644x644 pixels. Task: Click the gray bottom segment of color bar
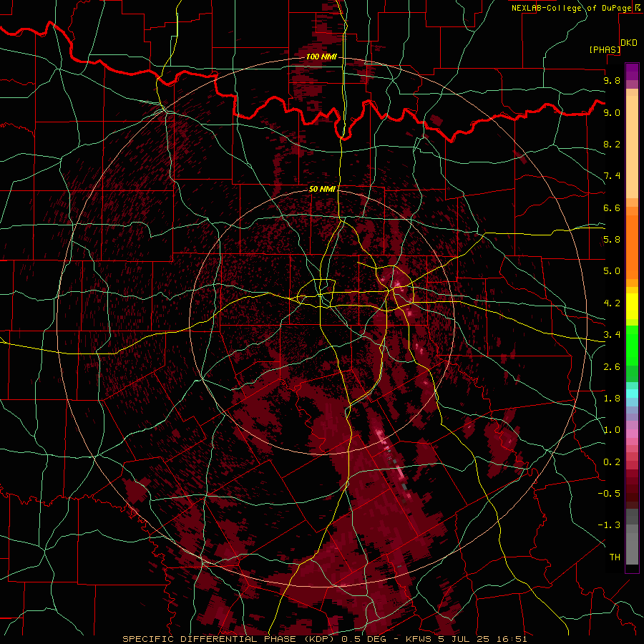(632, 546)
